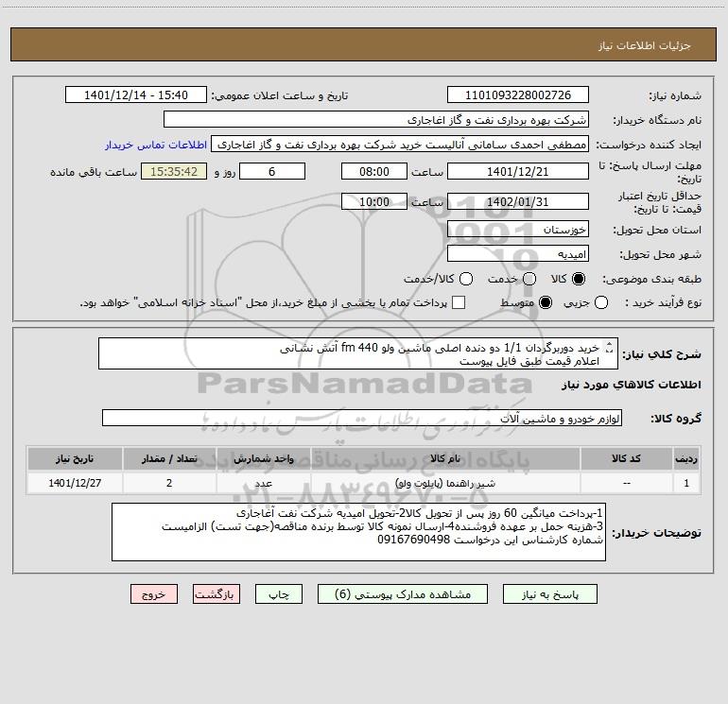Select the 'متوسط' purchase type radio

click(546, 302)
